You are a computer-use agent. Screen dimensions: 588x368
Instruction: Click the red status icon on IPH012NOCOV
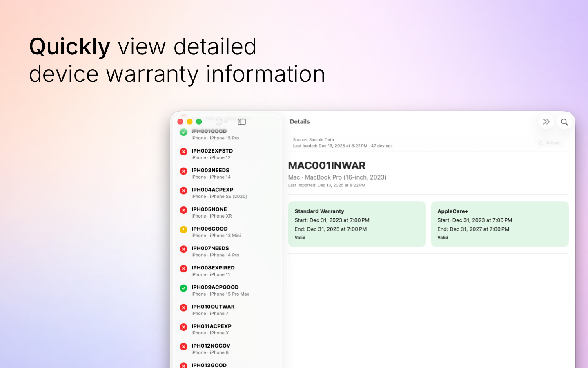[183, 347]
